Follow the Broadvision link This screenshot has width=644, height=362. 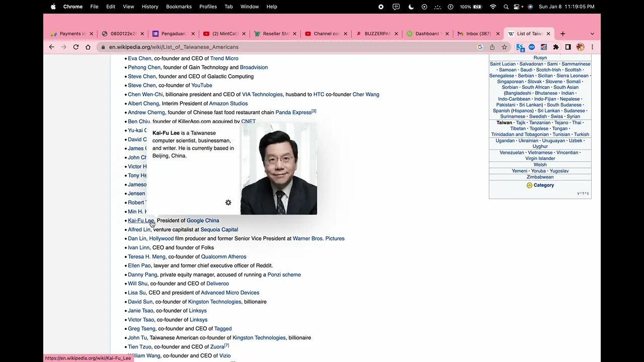[254, 67]
